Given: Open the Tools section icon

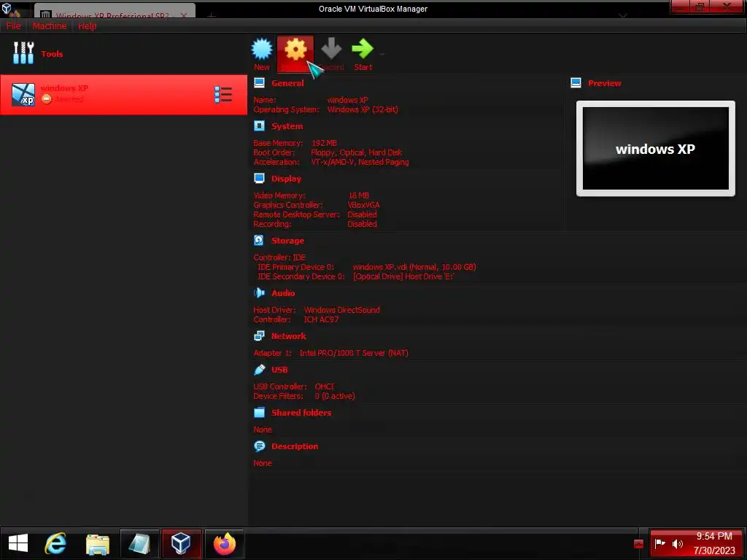Looking at the screenshot, I should (23, 52).
